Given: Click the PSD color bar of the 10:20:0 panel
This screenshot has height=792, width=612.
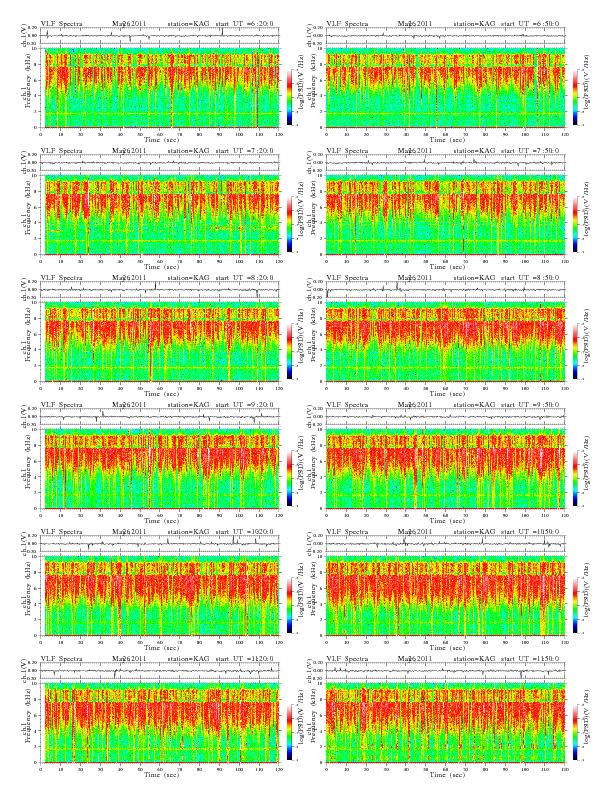Looking at the screenshot, I should (289, 605).
